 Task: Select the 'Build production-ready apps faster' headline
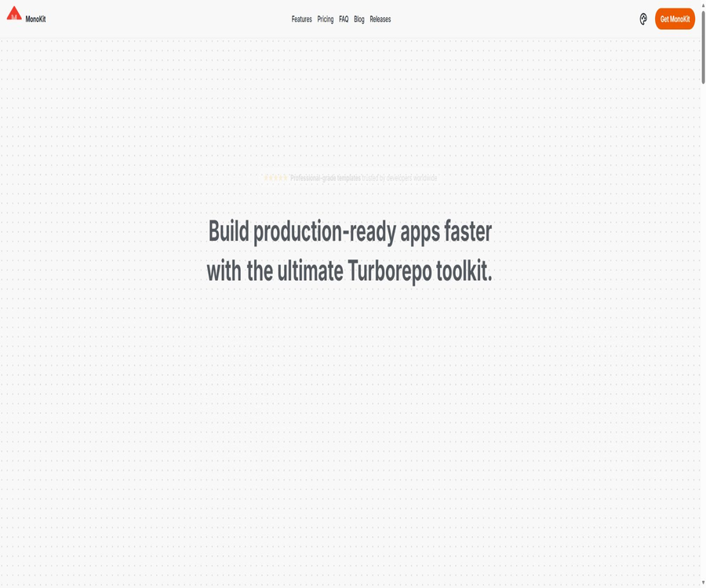[350, 232]
